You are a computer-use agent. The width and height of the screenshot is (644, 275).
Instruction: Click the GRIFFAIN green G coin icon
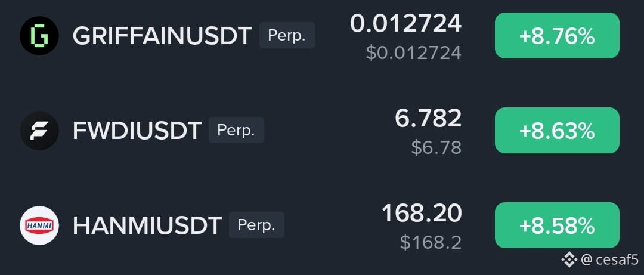[39, 36]
